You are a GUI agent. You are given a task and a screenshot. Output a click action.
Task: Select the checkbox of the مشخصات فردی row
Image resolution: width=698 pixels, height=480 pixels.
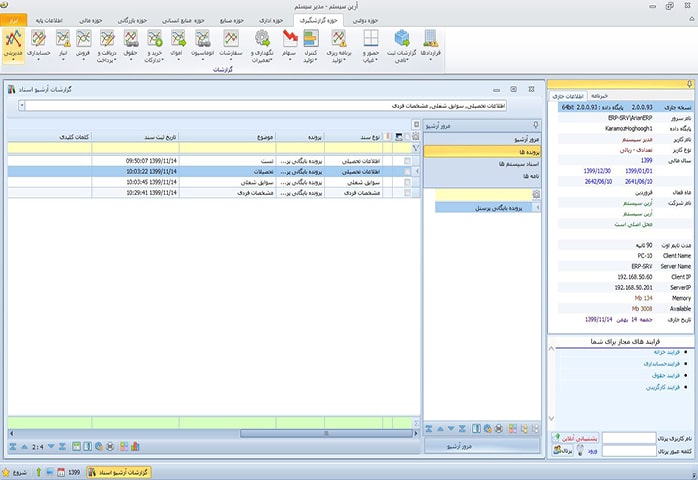click(x=407, y=194)
